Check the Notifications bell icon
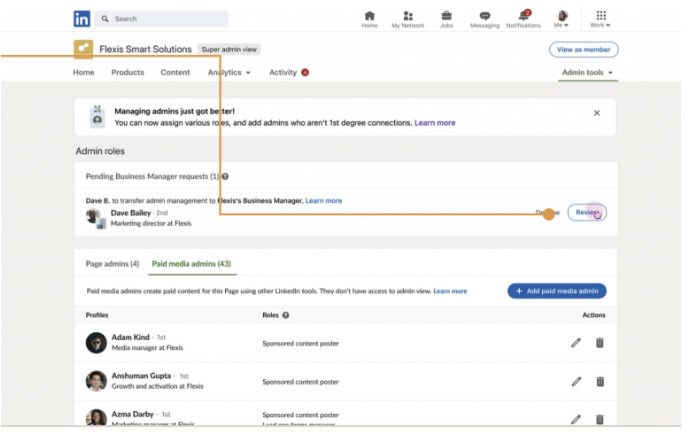Viewport: 686px width, 434px height. (523, 16)
